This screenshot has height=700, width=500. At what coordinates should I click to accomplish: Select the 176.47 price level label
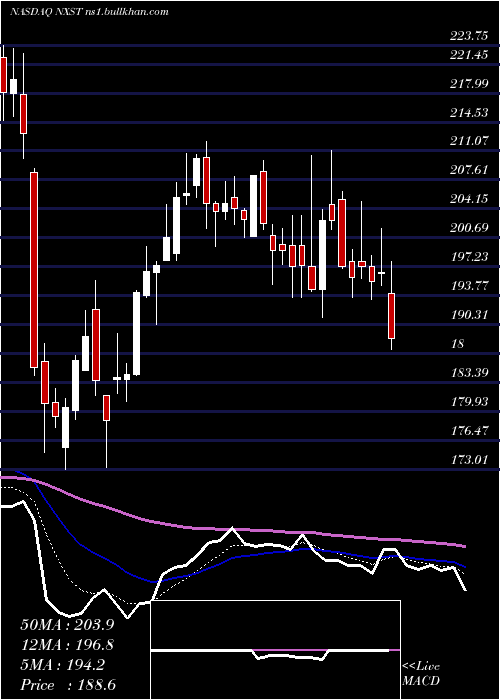click(x=469, y=431)
